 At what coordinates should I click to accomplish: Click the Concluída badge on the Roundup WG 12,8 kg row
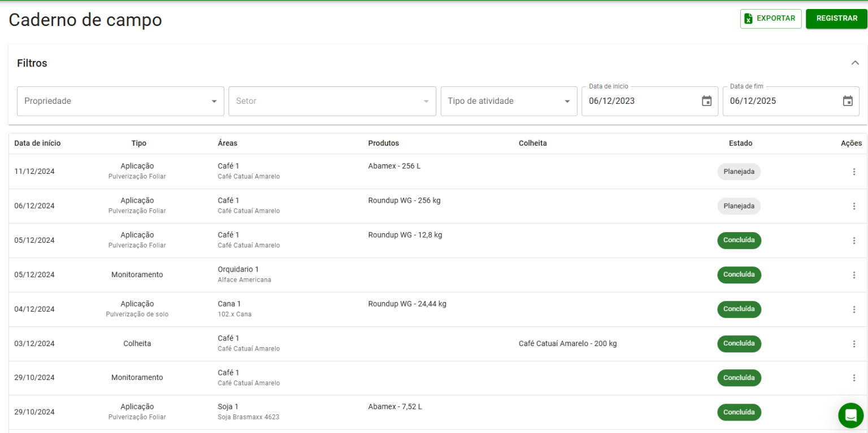[x=739, y=240]
